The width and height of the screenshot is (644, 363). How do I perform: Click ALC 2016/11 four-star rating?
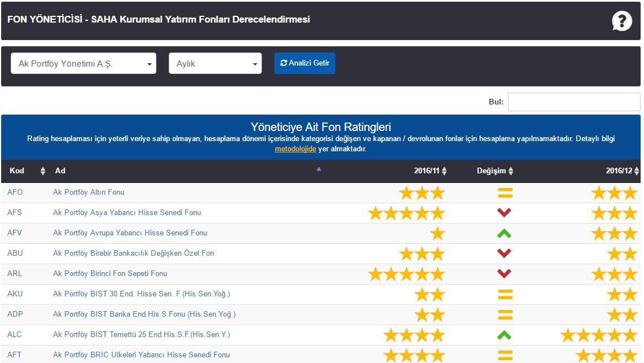point(414,335)
